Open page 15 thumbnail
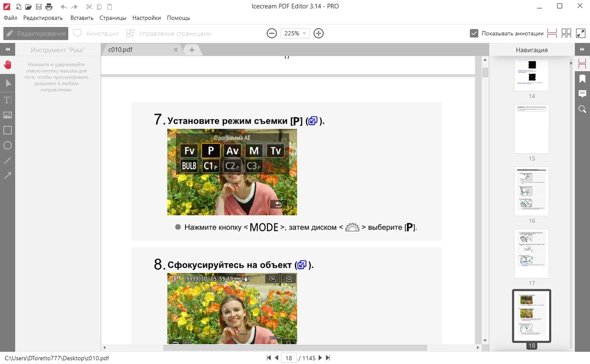590x364 pixels. tap(531, 129)
